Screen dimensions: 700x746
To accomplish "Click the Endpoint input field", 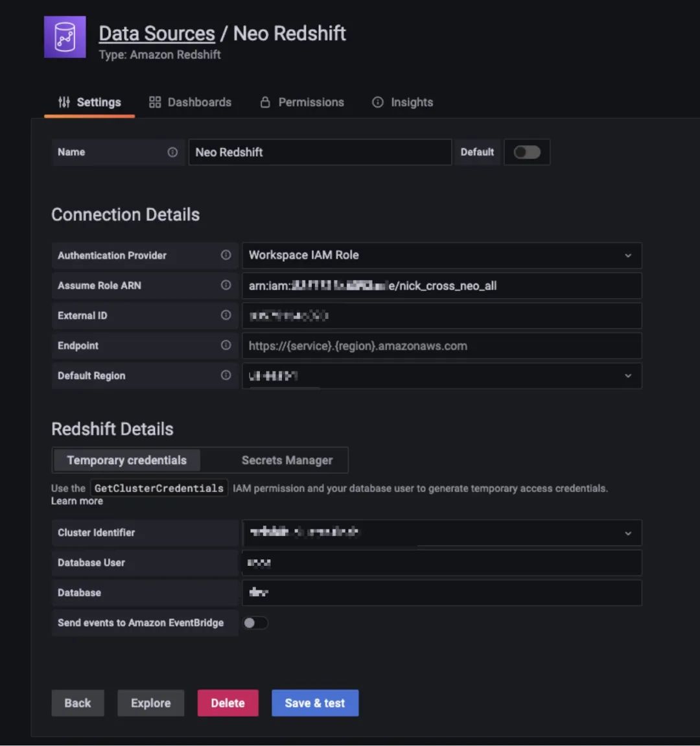I will pyautogui.click(x=441, y=346).
